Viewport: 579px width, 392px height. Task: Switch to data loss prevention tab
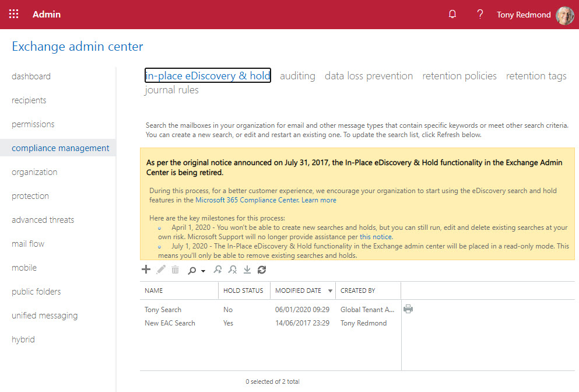pyautogui.click(x=369, y=76)
